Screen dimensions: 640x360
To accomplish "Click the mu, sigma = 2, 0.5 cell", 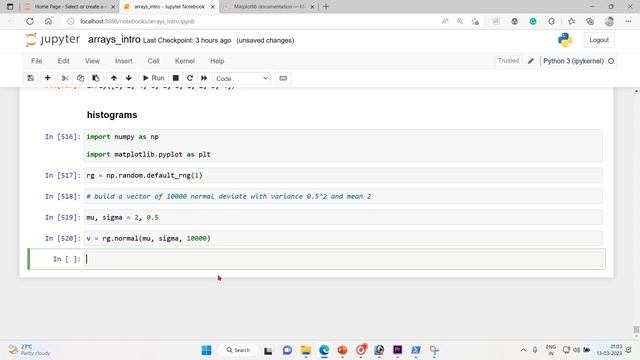I will coord(343,217).
